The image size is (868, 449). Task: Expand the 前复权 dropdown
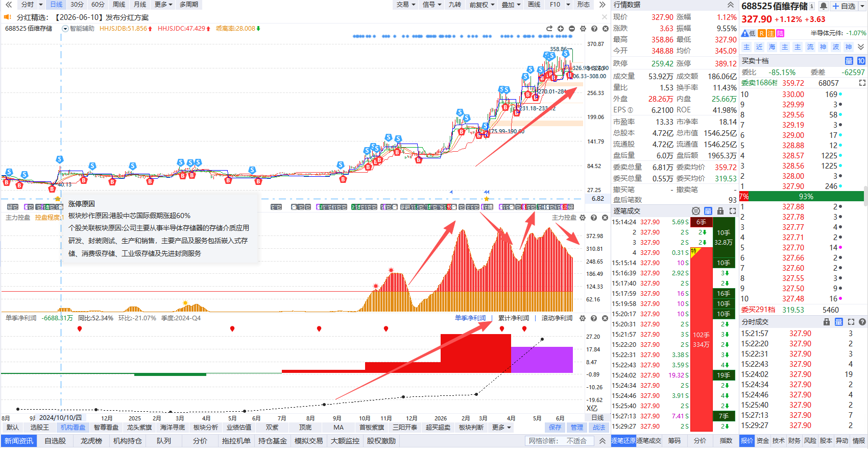(482, 5)
